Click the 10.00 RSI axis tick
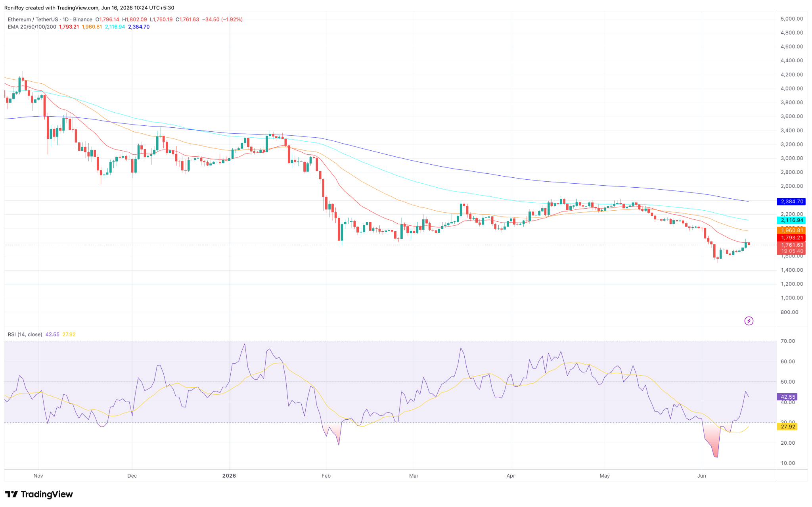The width and height of the screenshot is (812, 507). (x=787, y=463)
